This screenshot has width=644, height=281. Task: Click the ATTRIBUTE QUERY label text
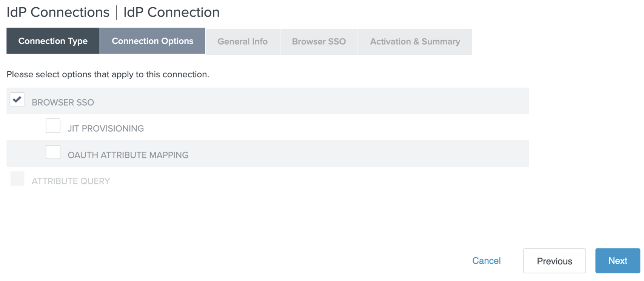71,181
